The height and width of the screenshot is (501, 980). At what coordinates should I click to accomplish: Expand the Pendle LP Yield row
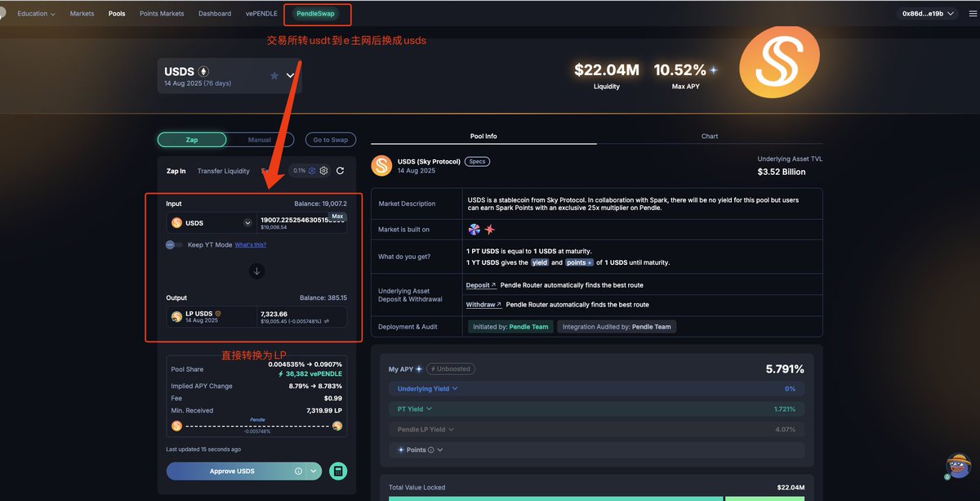click(x=597, y=429)
